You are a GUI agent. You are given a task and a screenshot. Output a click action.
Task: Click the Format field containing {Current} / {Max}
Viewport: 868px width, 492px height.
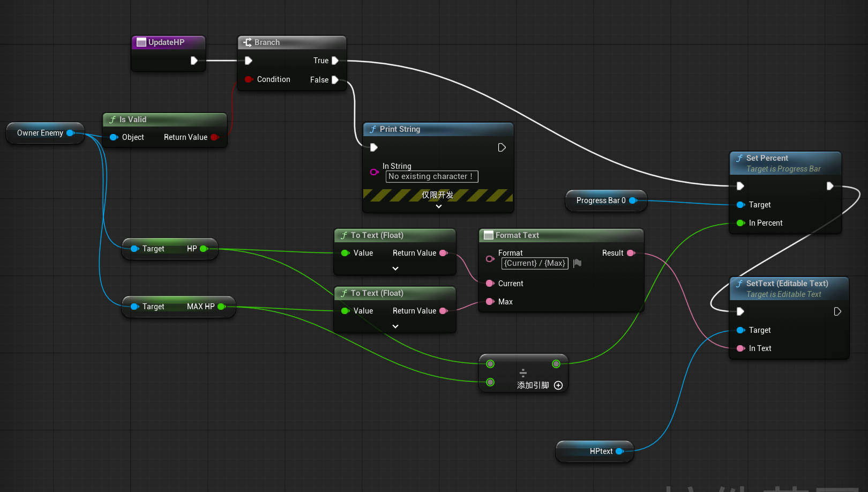[534, 263]
